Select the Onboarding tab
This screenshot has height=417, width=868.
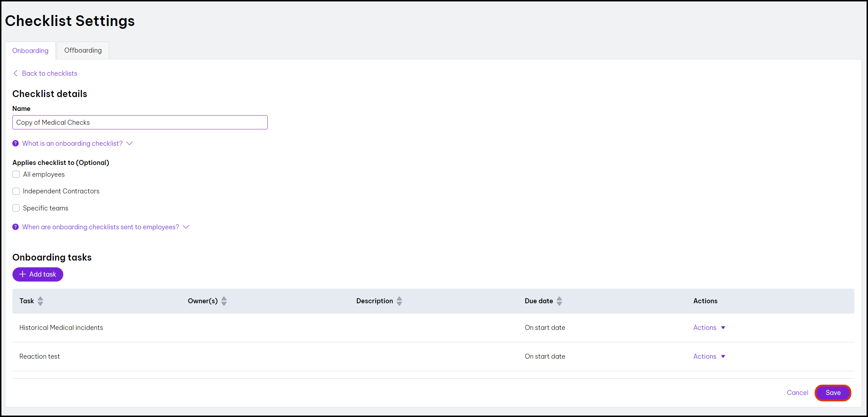(x=30, y=50)
